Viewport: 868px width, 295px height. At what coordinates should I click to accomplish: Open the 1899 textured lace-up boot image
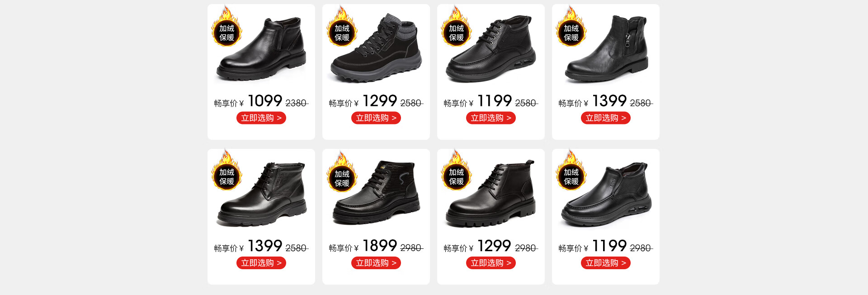click(376, 193)
